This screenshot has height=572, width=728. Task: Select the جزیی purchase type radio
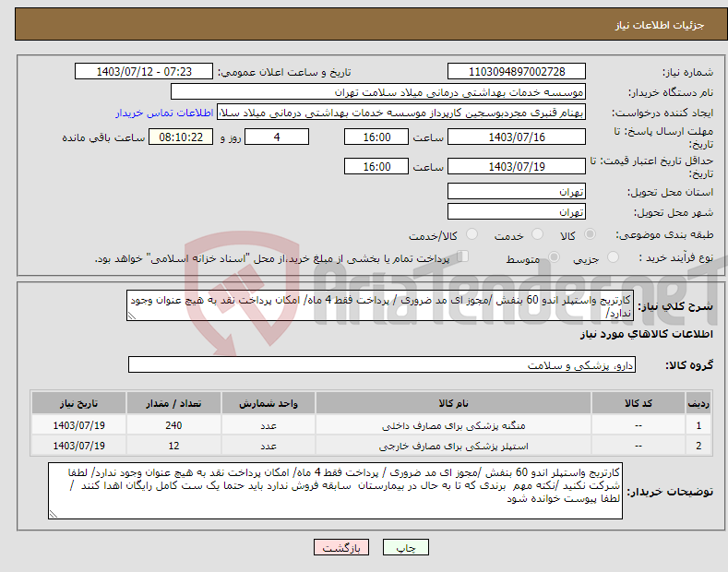tap(613, 257)
